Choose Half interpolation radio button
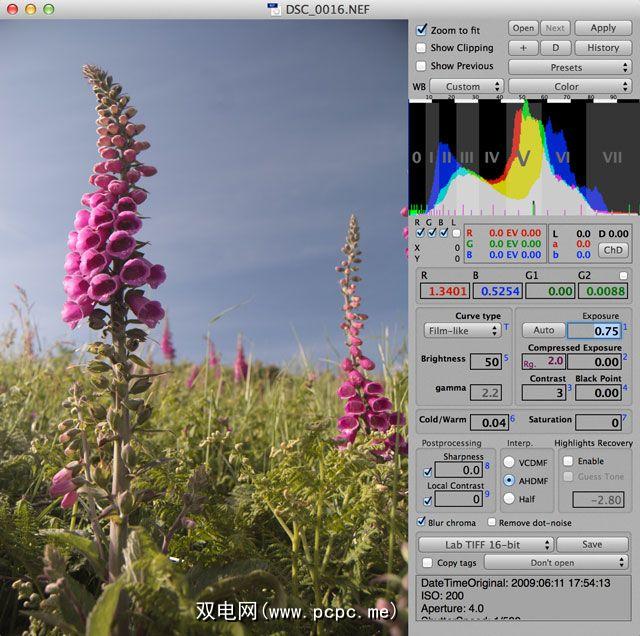Screen dimensions: 640x636 (509, 498)
